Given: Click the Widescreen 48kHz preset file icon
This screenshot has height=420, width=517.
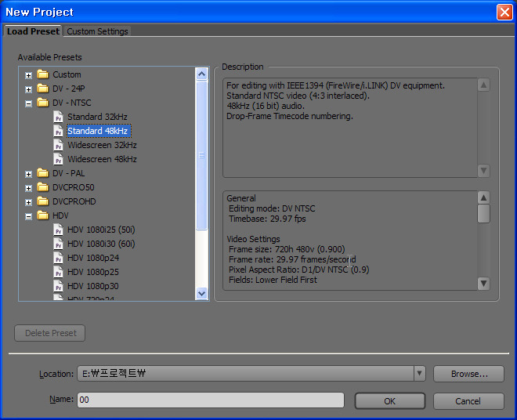Looking at the screenshot, I should (x=59, y=159).
